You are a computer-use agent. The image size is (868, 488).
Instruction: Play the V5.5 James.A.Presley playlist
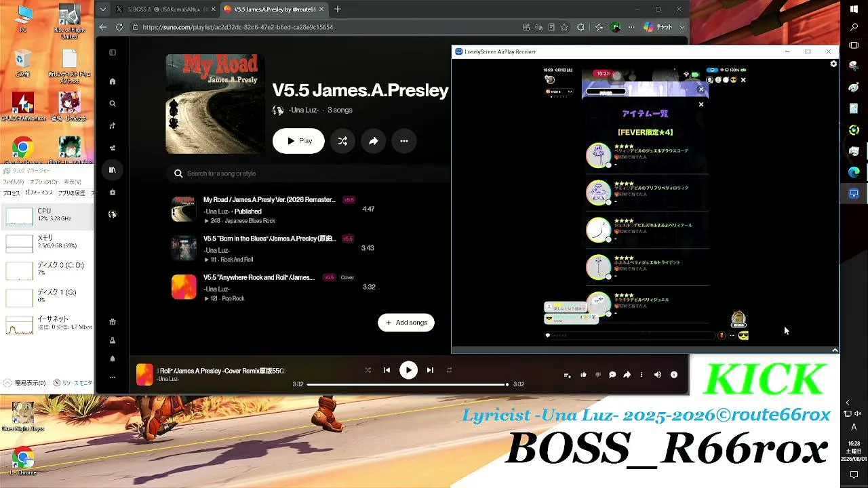point(298,141)
